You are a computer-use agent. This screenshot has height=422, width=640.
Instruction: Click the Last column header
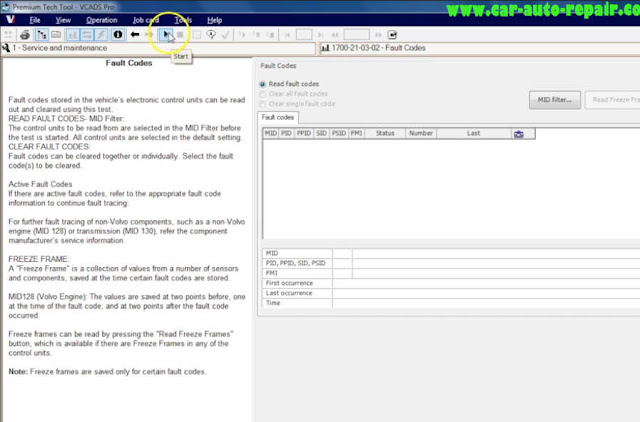473,133
